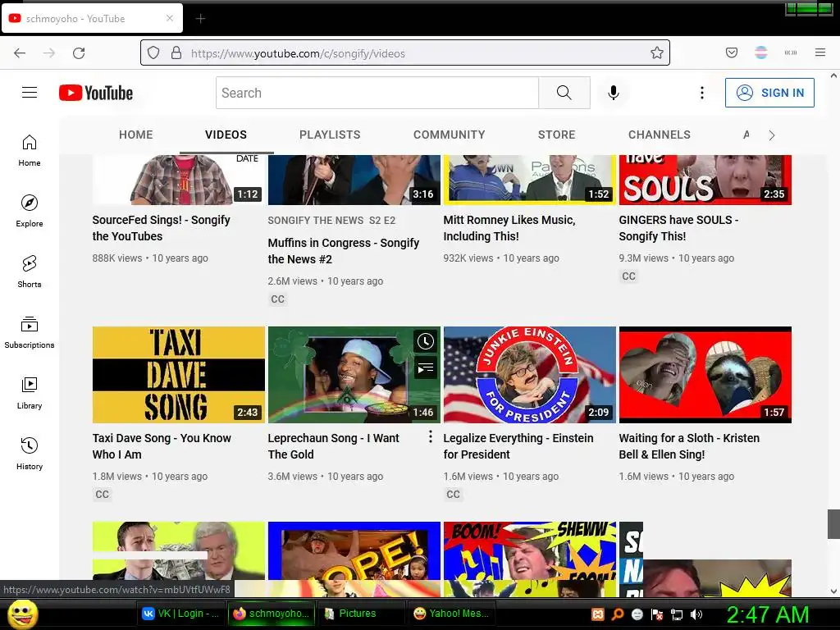Play the Leprechaun Song thumbnail
The height and width of the screenshot is (630, 840).
click(354, 374)
